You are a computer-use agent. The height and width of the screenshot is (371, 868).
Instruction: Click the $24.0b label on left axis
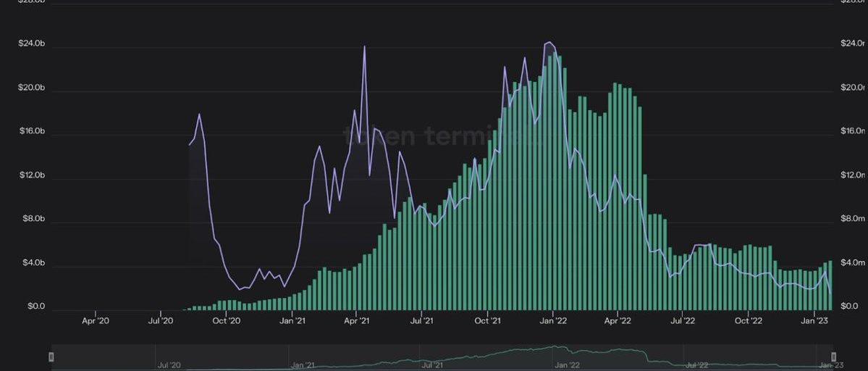tap(32, 44)
